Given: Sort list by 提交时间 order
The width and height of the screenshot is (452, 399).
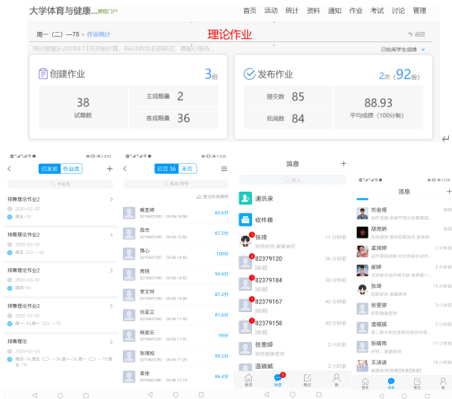Looking at the screenshot, I should (212, 197).
